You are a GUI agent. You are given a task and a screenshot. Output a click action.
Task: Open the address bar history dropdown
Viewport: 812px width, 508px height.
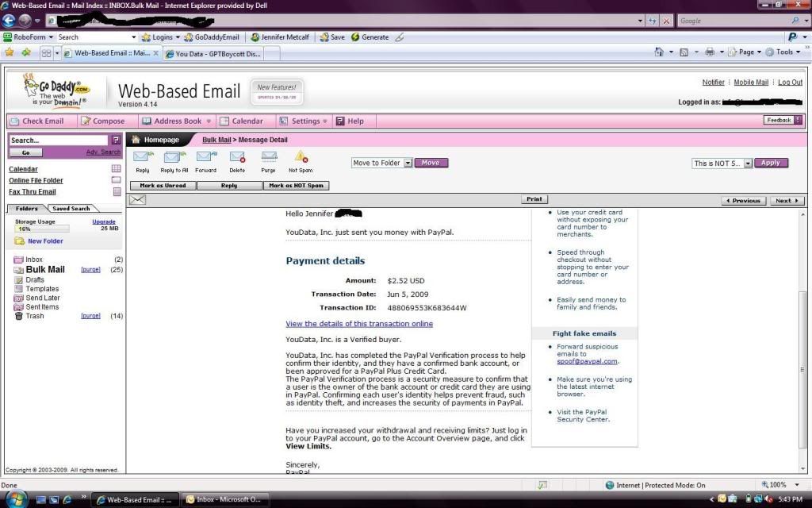[640, 21]
